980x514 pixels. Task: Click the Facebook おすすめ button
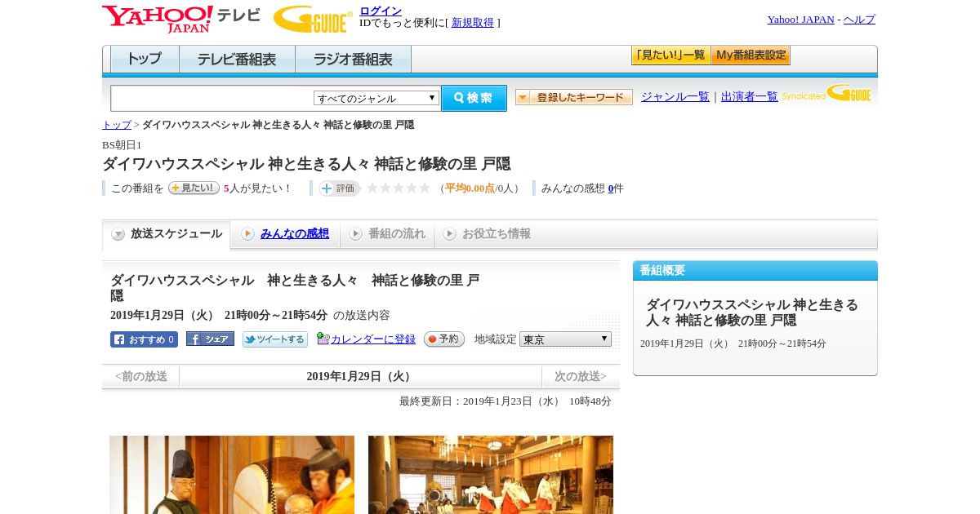(x=144, y=339)
